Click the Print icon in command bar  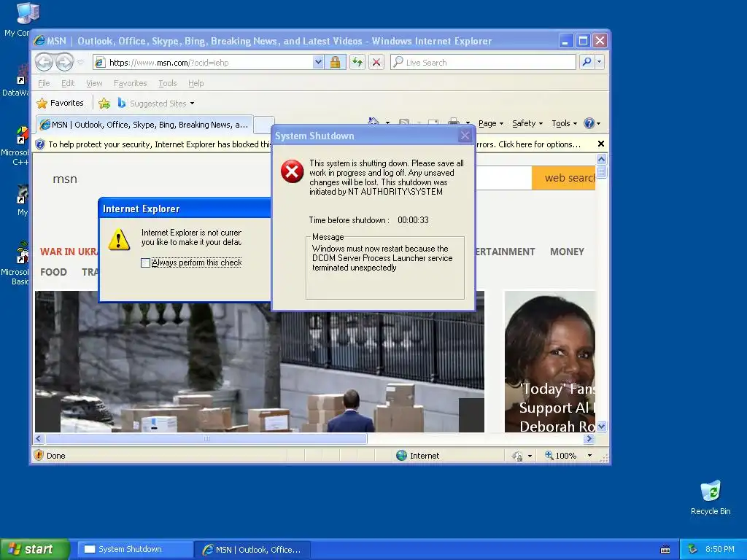[x=454, y=121]
